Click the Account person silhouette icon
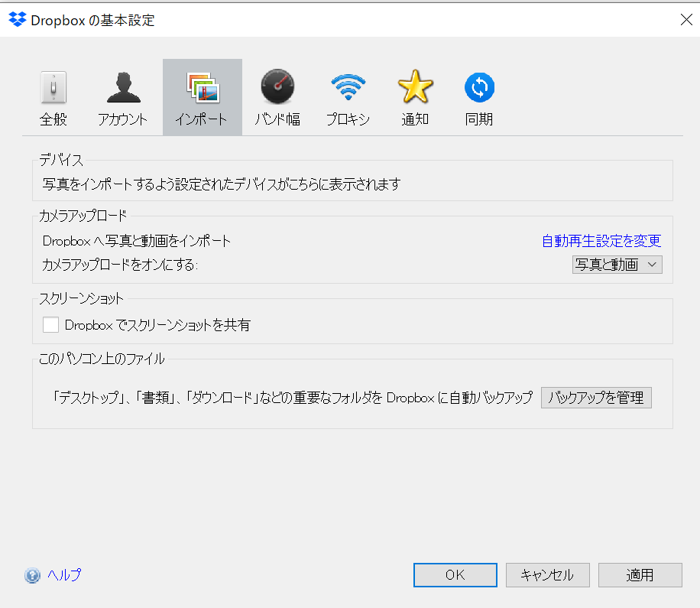The image size is (700, 608). point(122,88)
